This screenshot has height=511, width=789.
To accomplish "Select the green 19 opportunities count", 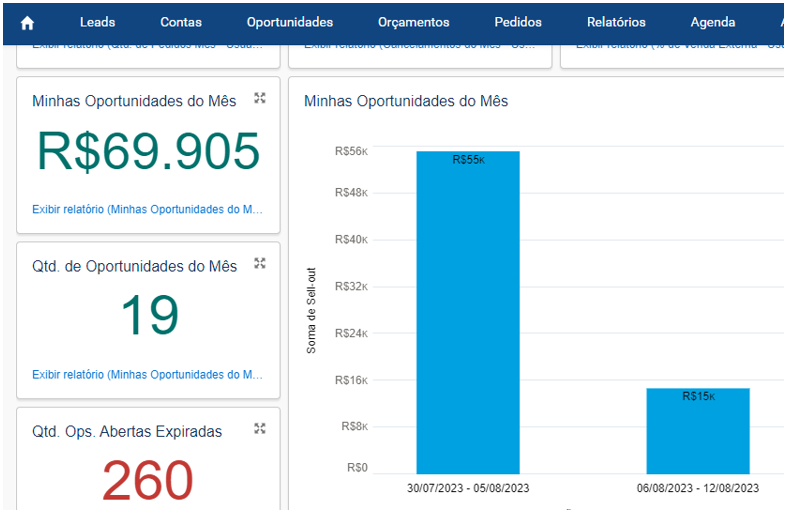I will click(x=148, y=317).
